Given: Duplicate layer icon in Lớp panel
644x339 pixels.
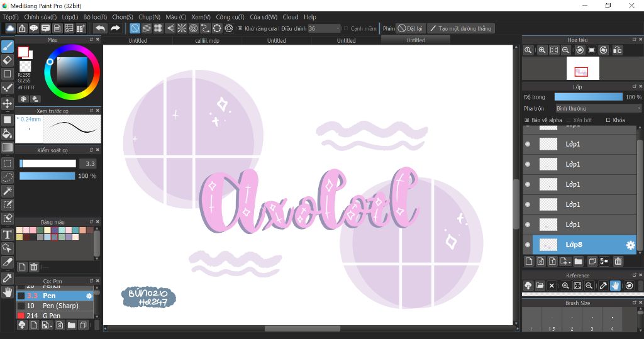Looking at the screenshot, I should (x=592, y=261).
